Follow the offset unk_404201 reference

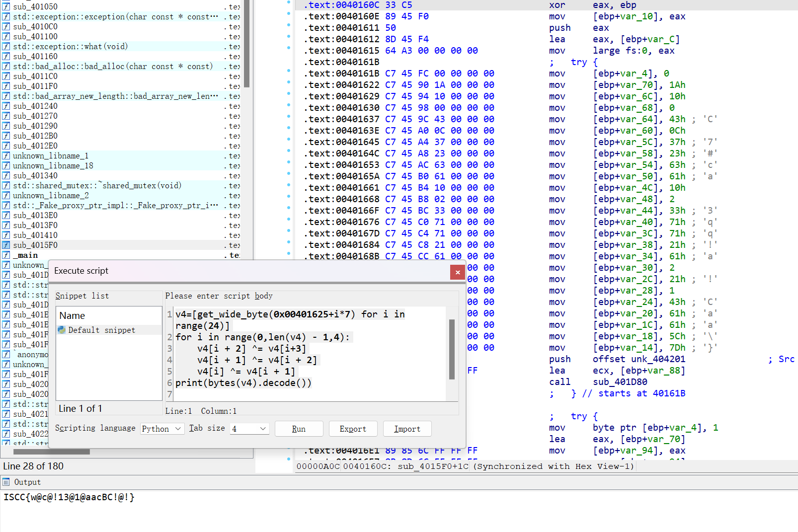(x=658, y=359)
